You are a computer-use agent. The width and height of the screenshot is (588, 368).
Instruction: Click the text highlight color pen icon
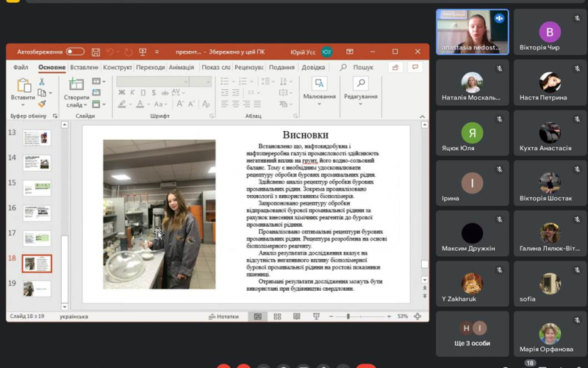pos(121,104)
